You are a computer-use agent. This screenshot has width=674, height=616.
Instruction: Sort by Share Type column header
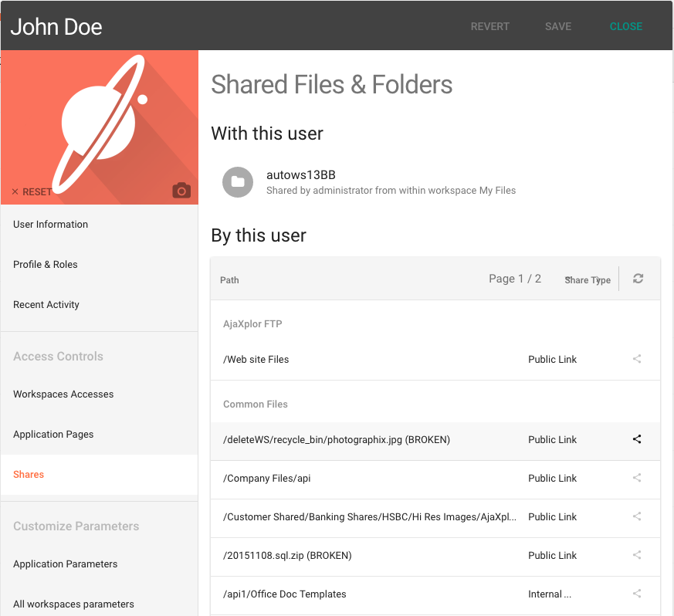tap(588, 280)
